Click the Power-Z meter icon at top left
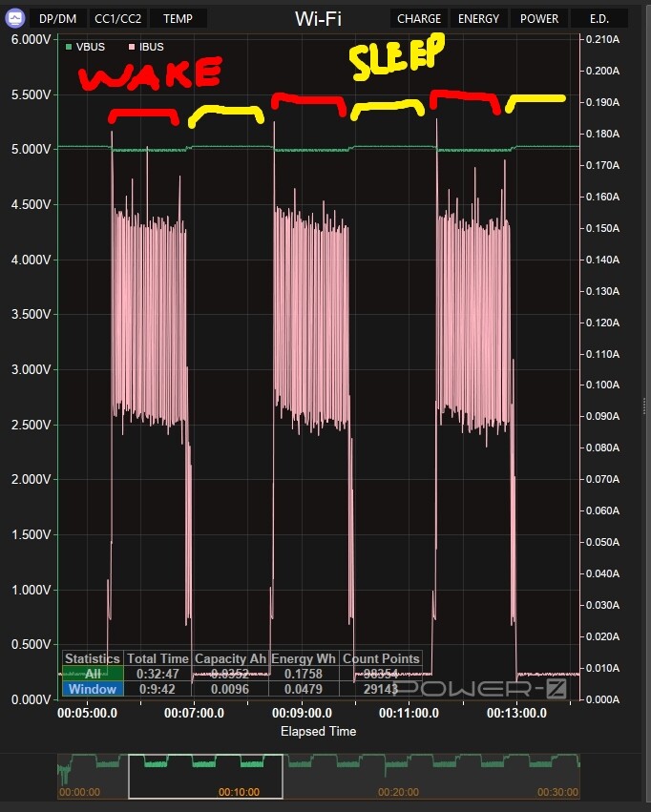The width and height of the screenshot is (651, 812). 13,18
